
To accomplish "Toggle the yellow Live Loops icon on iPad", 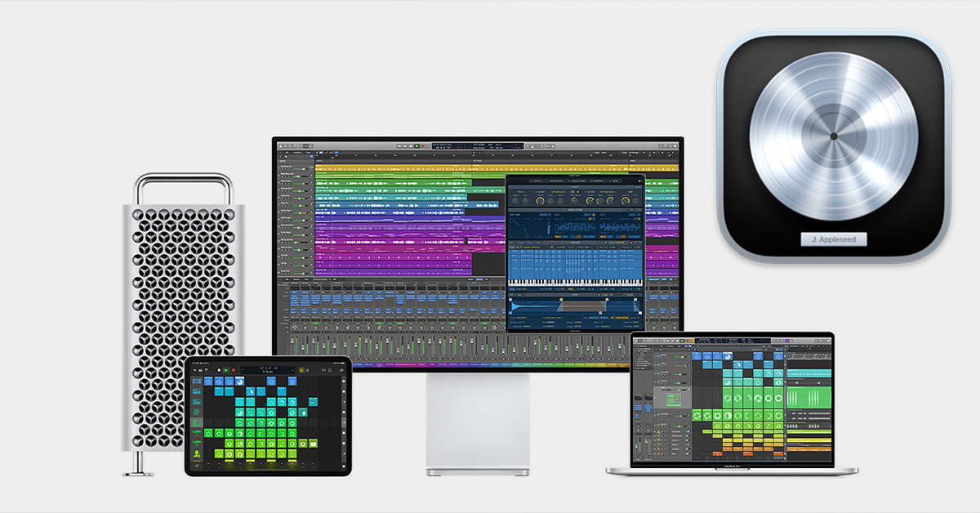I will click(301, 370).
